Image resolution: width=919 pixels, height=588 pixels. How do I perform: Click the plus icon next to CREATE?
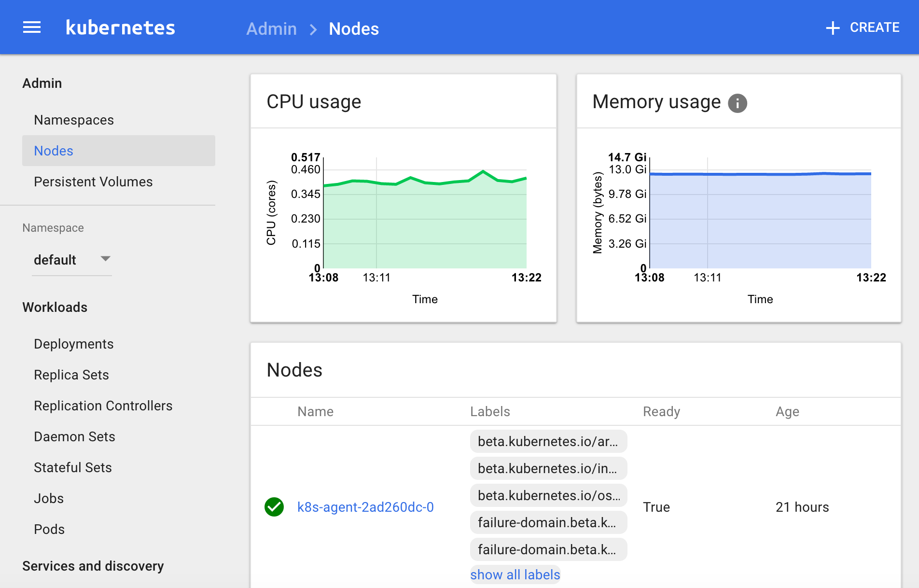click(832, 27)
